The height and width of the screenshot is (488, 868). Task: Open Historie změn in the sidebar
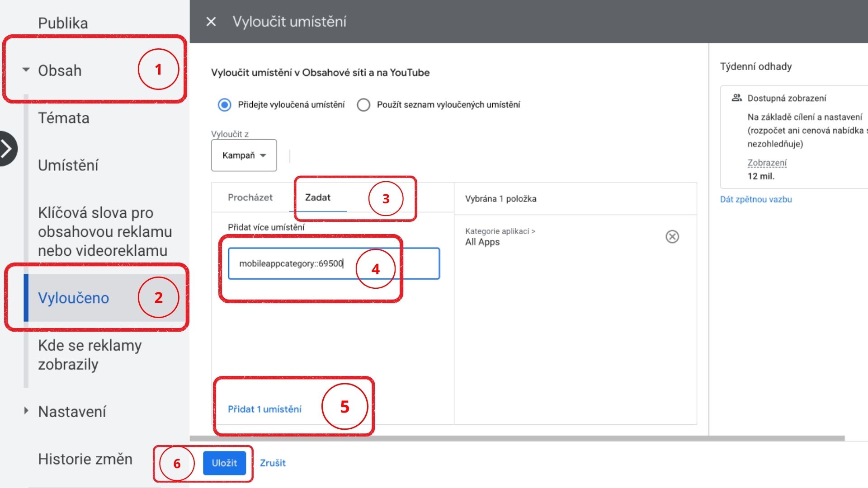click(x=85, y=459)
